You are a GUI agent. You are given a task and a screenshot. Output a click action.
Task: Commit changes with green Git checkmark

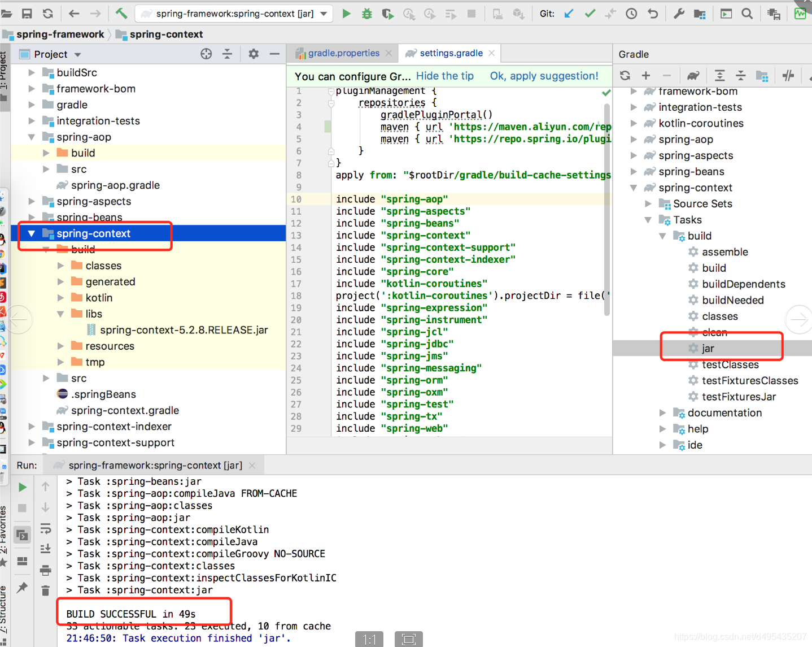tap(590, 14)
